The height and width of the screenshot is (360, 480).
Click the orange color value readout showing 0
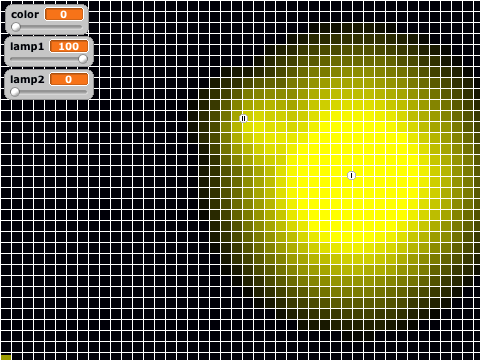point(64,14)
